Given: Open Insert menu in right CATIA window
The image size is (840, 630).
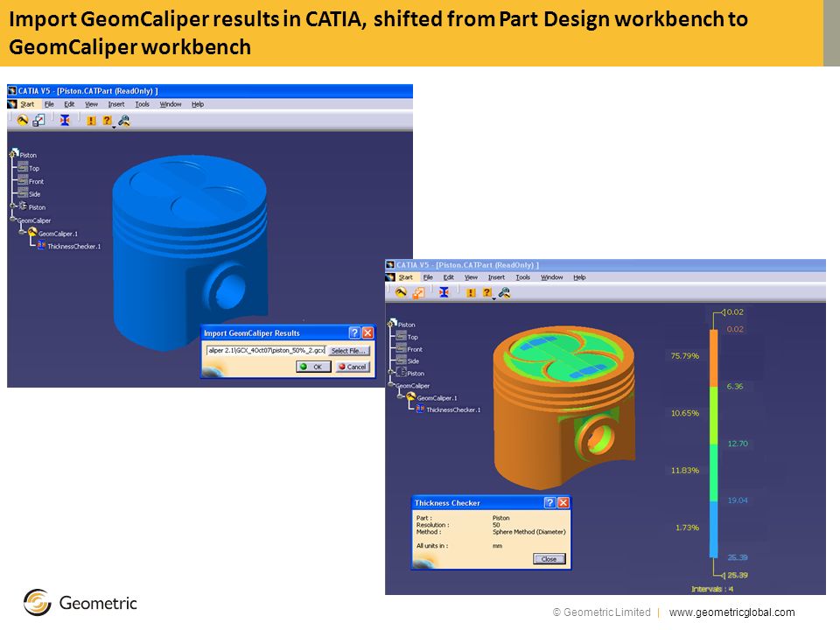Looking at the screenshot, I should click(x=496, y=277).
